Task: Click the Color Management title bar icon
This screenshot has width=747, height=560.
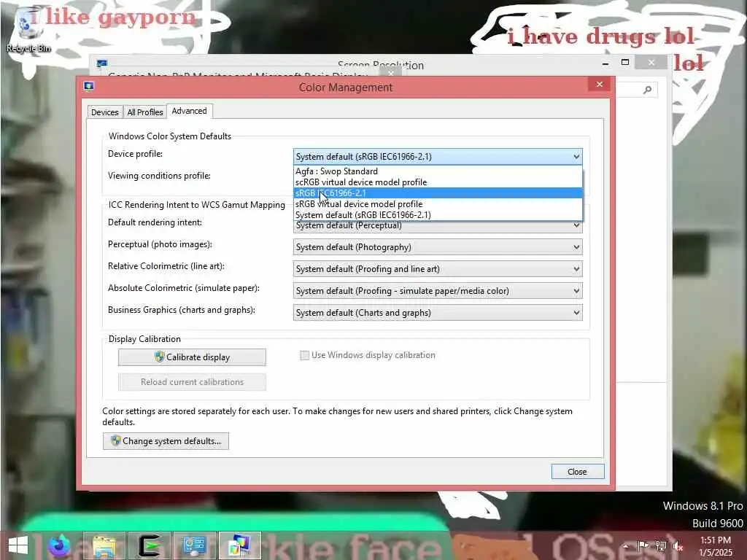Action: click(x=88, y=86)
